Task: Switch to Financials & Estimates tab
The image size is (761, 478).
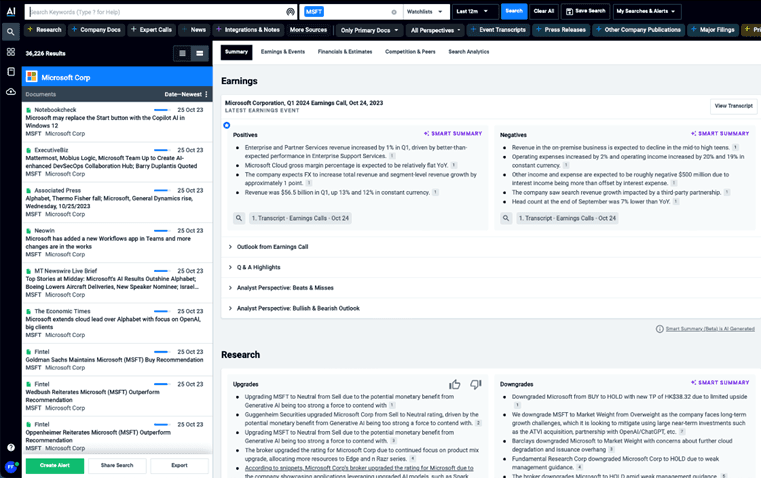Action: (x=345, y=52)
